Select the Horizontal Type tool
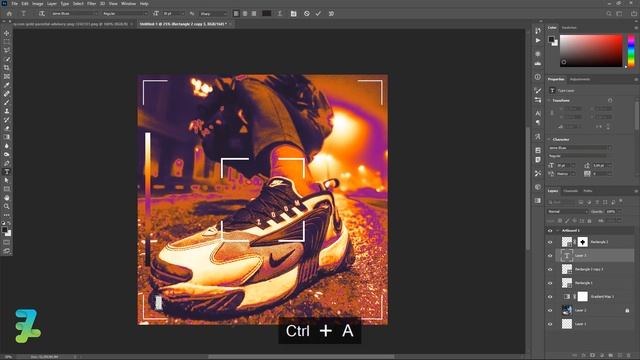The height and width of the screenshot is (360, 640). pyautogui.click(x=7, y=171)
